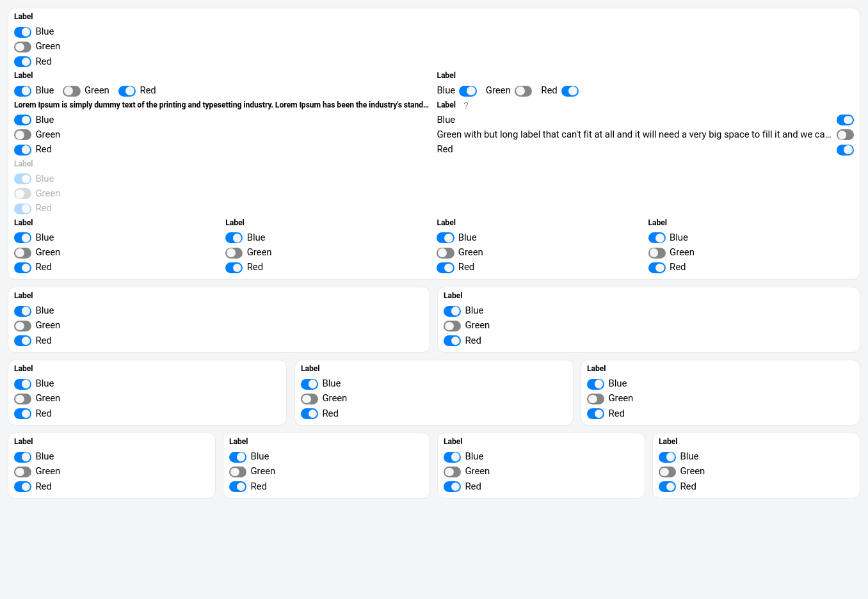
Task: Toggle Blue in the very first group at the top
Action: [23, 32]
